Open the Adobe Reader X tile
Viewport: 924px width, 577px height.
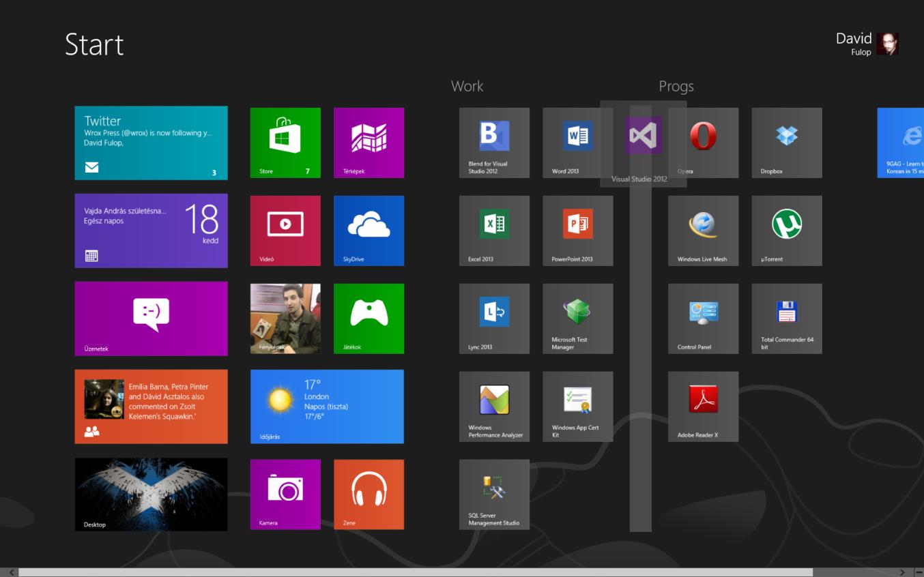tap(703, 406)
